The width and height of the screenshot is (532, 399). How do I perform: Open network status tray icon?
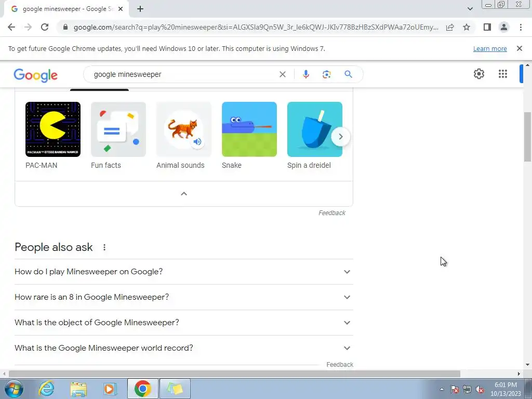point(467,389)
